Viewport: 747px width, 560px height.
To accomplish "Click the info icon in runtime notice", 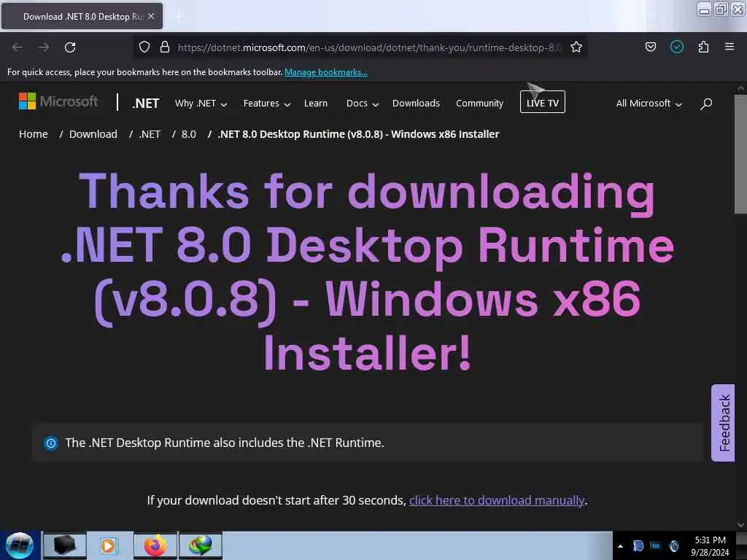I will (50, 443).
